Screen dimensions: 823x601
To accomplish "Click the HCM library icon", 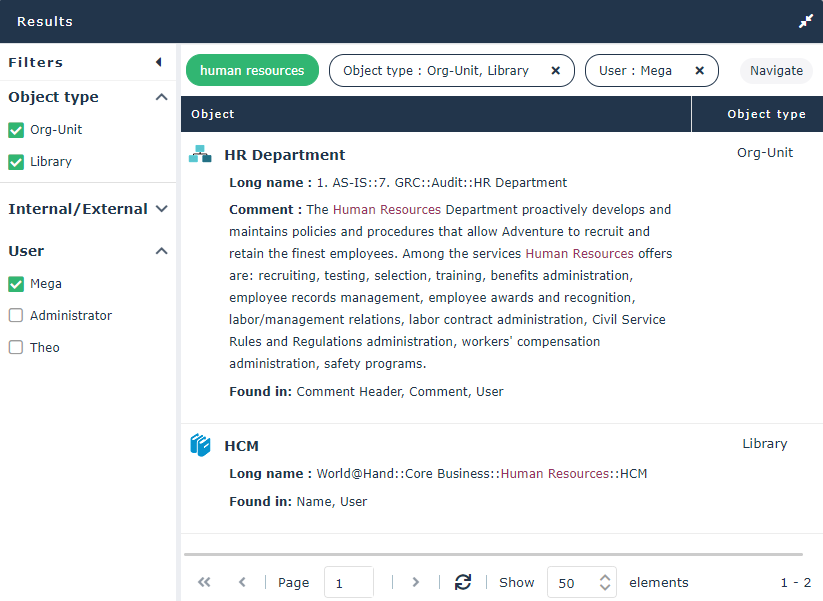I will pos(201,445).
